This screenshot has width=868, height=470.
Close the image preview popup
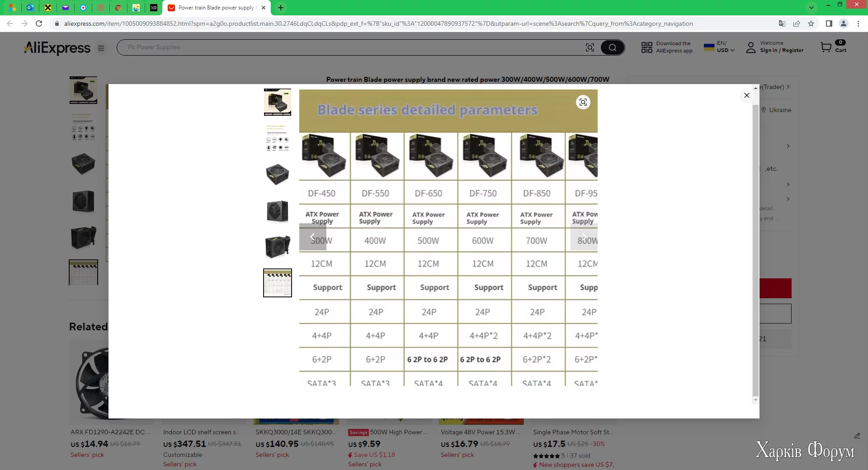(x=746, y=95)
